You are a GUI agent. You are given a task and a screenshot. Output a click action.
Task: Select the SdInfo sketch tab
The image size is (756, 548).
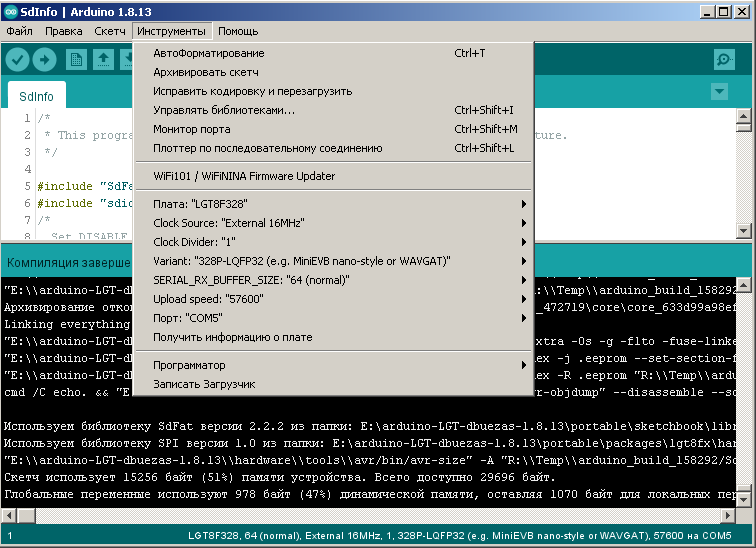pyautogui.click(x=37, y=96)
